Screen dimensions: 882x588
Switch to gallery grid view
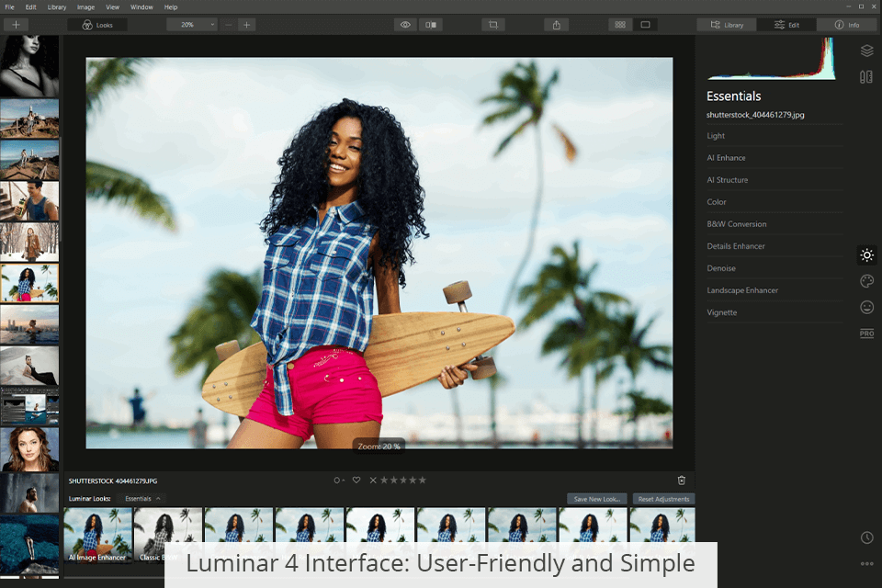click(620, 25)
